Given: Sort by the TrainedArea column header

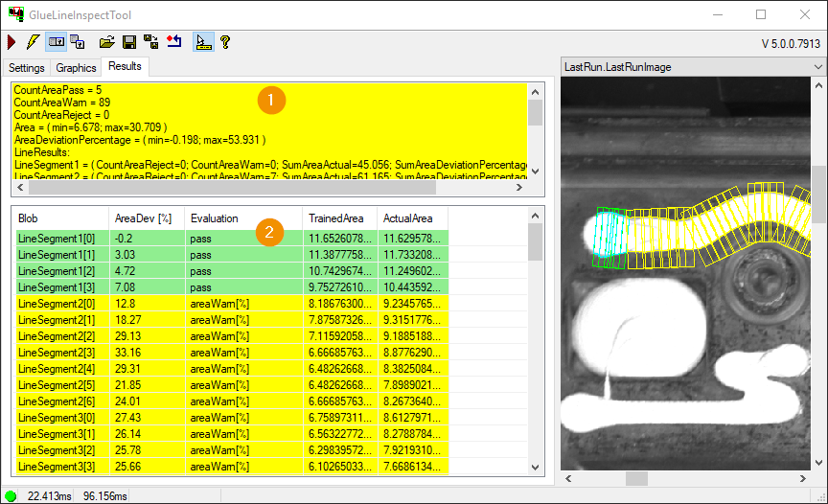Looking at the screenshot, I should (340, 218).
